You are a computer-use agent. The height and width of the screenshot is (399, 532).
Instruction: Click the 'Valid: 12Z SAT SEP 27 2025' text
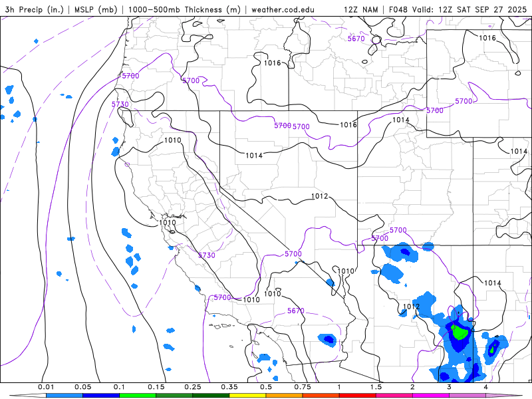(x=469, y=9)
